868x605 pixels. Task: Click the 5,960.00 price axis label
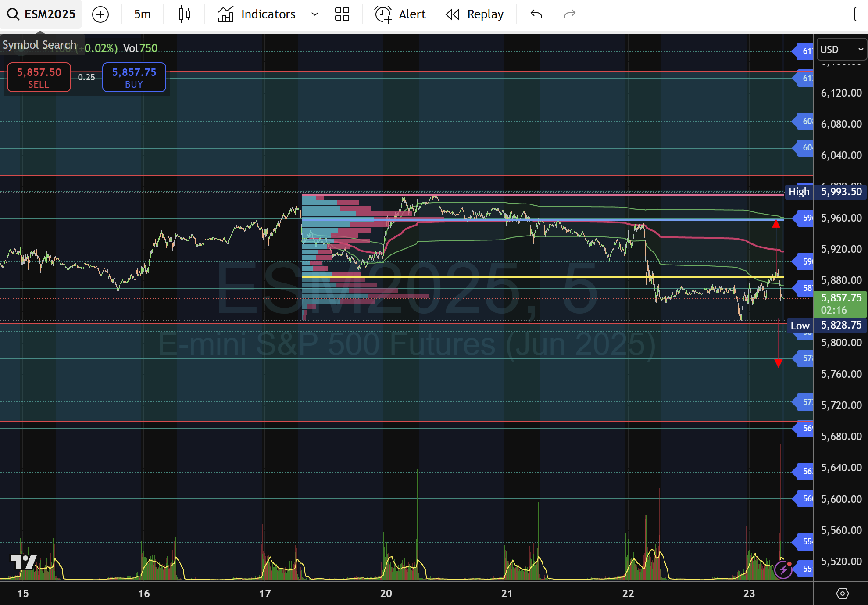coord(841,218)
